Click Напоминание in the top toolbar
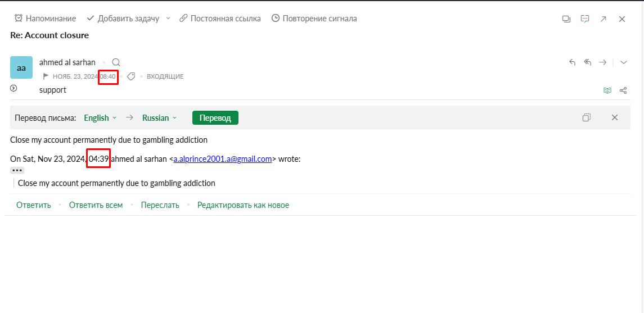This screenshot has height=313, width=644. click(45, 19)
